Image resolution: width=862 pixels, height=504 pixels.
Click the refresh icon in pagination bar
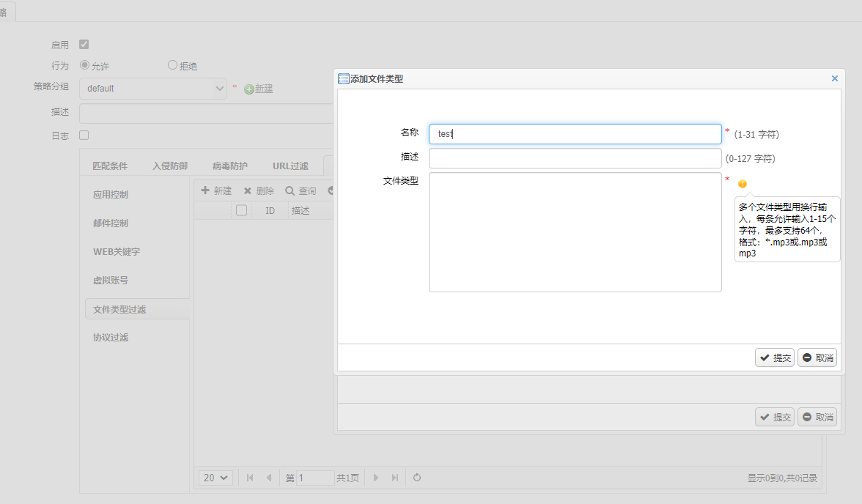[x=417, y=478]
